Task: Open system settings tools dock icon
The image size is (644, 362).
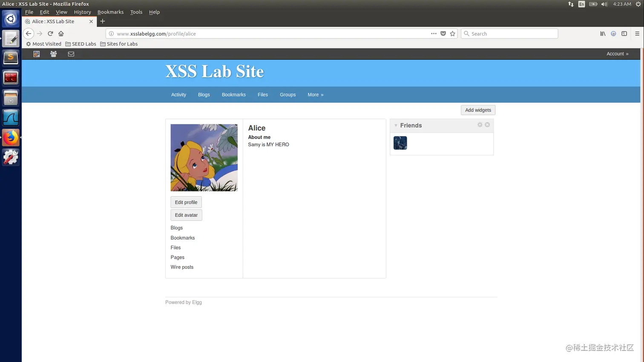Action: [11, 157]
